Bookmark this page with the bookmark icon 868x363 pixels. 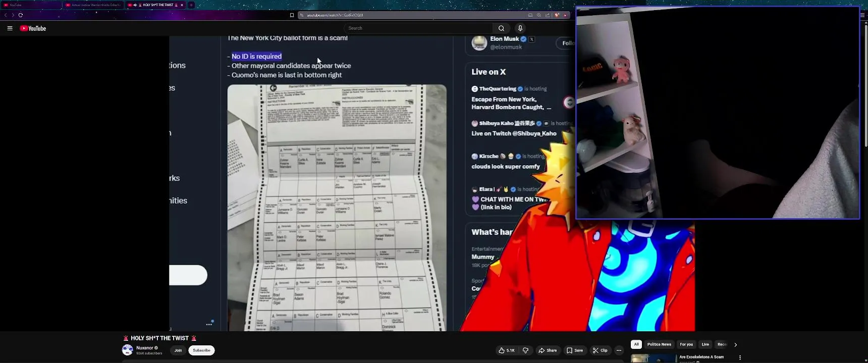(292, 15)
